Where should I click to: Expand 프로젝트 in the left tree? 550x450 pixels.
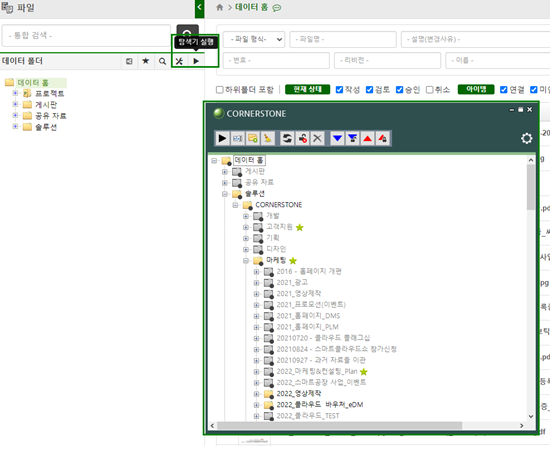(x=15, y=93)
